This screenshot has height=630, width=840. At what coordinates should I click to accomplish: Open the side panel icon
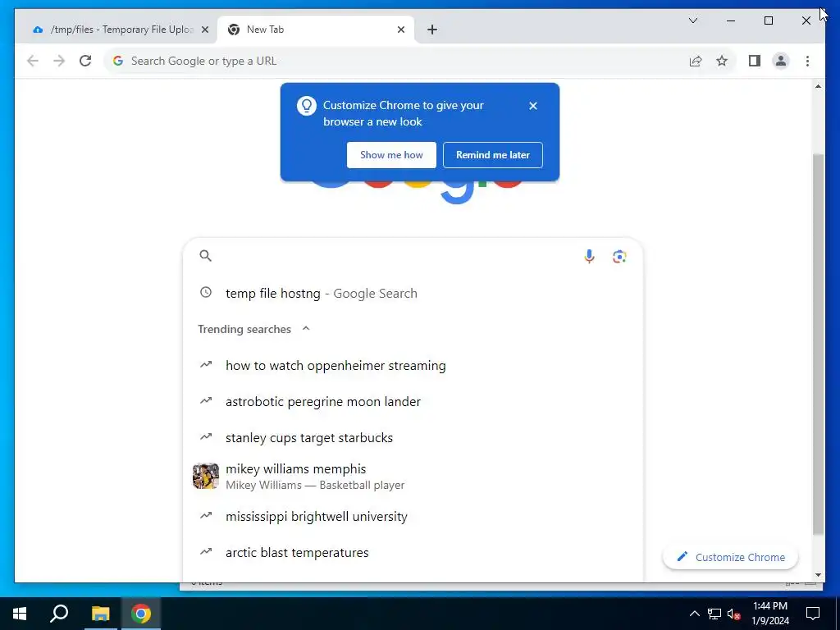(755, 61)
